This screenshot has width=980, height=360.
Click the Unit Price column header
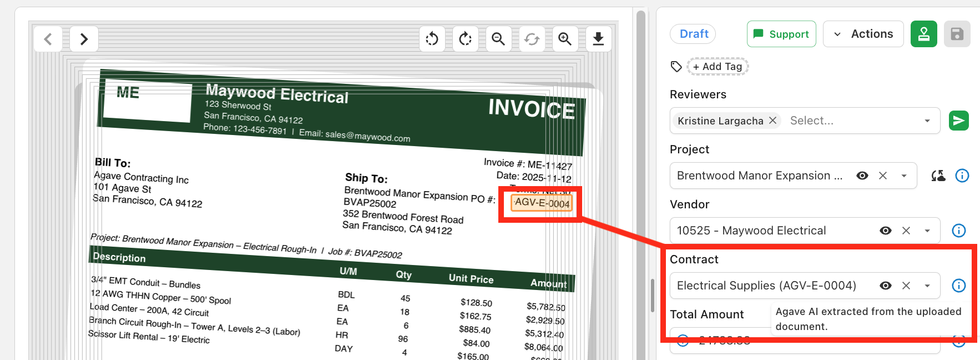point(471,278)
